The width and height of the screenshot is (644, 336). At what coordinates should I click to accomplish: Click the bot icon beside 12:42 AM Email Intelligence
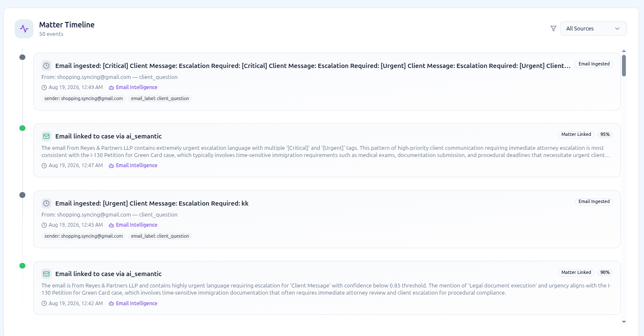[111, 303]
